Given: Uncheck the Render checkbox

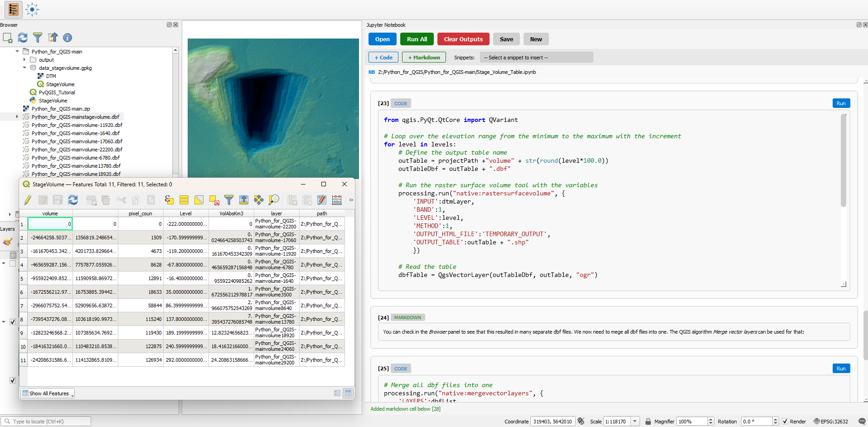Looking at the screenshot, I should (785, 421).
